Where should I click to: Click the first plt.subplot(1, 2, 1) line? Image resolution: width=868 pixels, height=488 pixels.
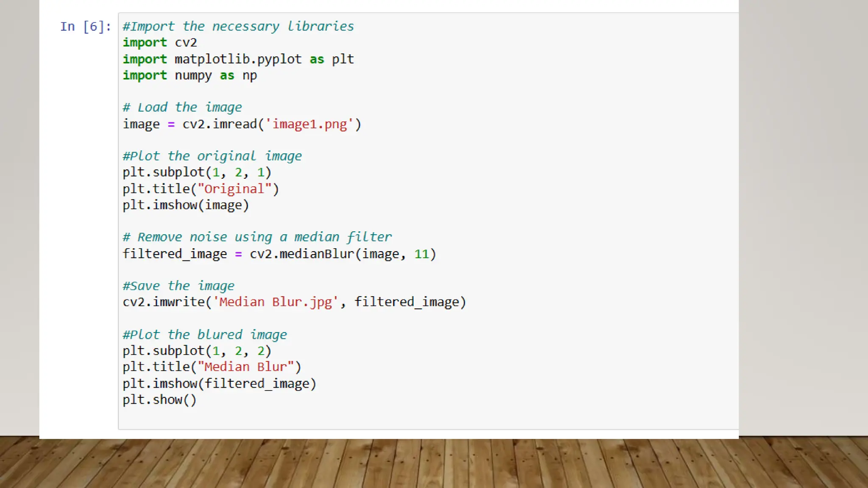[197, 172]
